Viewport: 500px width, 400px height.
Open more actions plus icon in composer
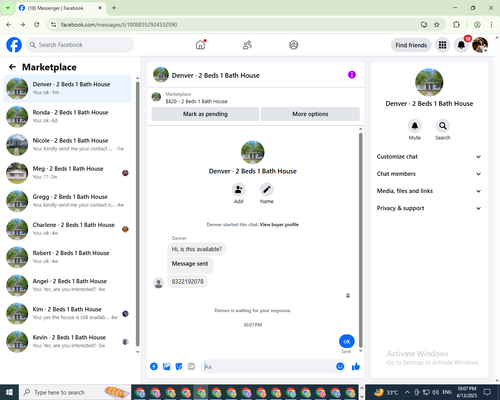click(x=154, y=367)
